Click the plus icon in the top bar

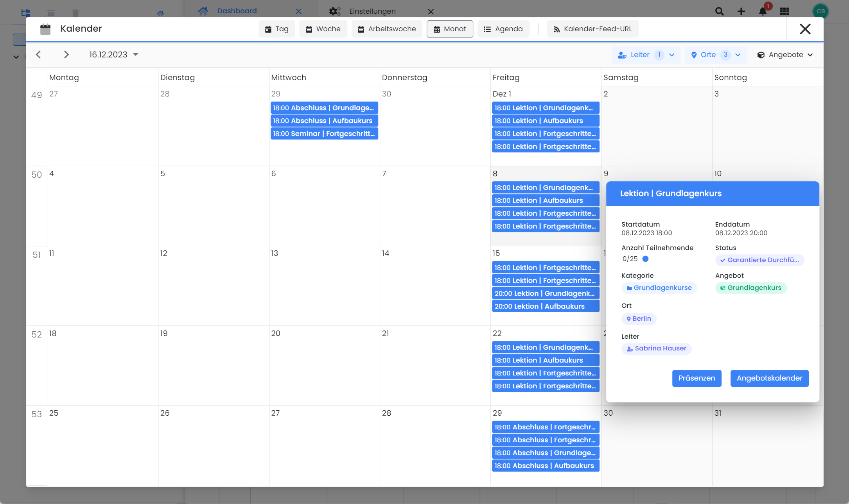click(741, 11)
